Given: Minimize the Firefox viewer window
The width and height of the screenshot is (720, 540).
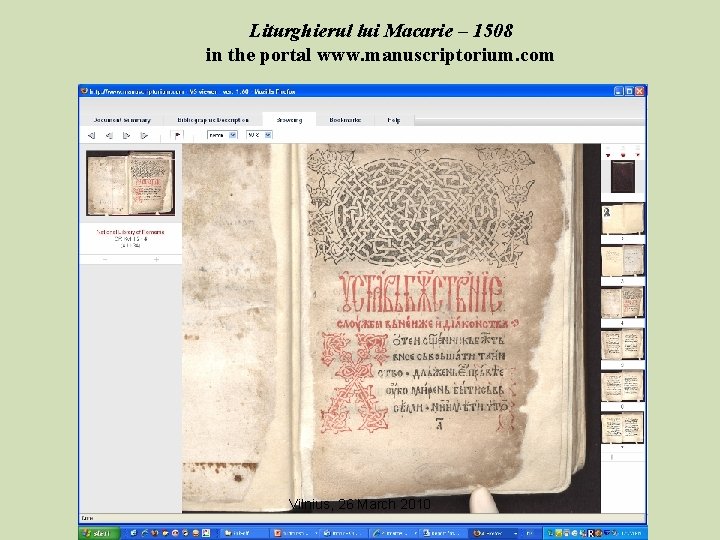Looking at the screenshot, I should click(x=619, y=91).
